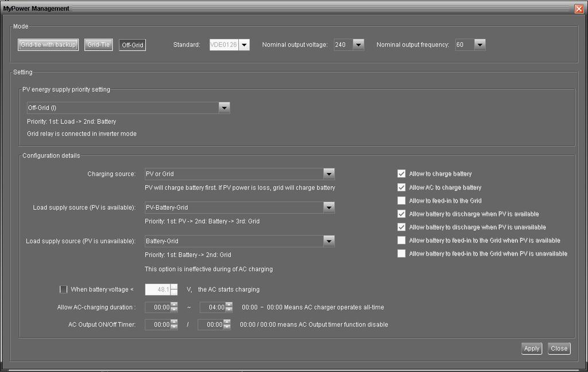The width and height of the screenshot is (588, 372).
Task: Click the battery voltage 48.1 field
Action: tap(158, 289)
